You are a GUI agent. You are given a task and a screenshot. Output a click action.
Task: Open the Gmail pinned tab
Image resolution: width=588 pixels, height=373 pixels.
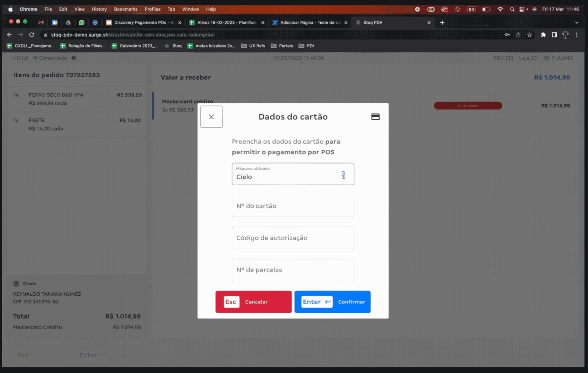(x=41, y=22)
